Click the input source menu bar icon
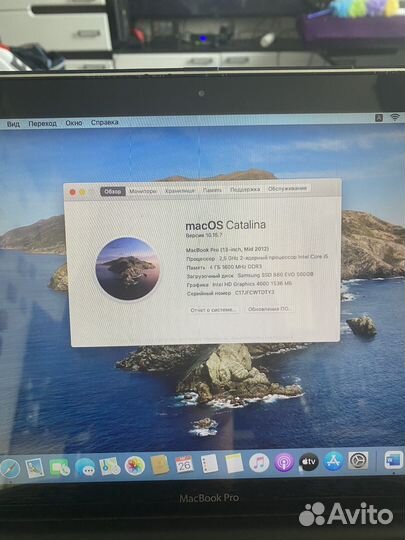 point(379,118)
